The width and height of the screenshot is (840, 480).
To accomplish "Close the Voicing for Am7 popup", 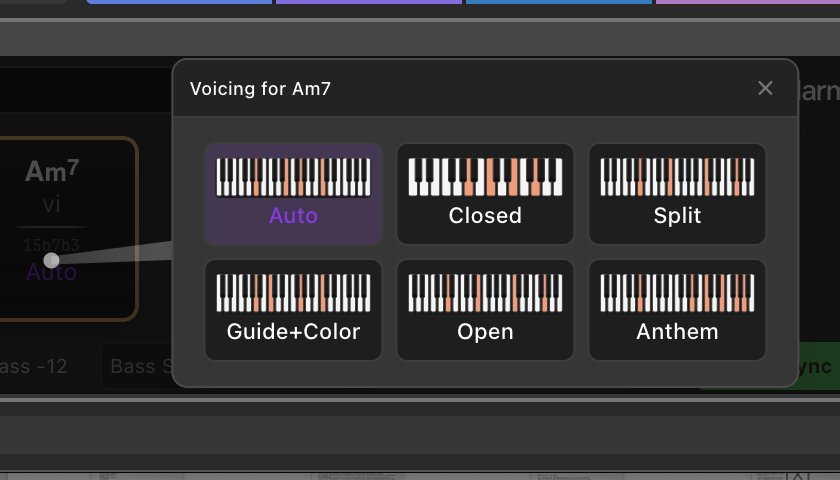I will click(765, 88).
